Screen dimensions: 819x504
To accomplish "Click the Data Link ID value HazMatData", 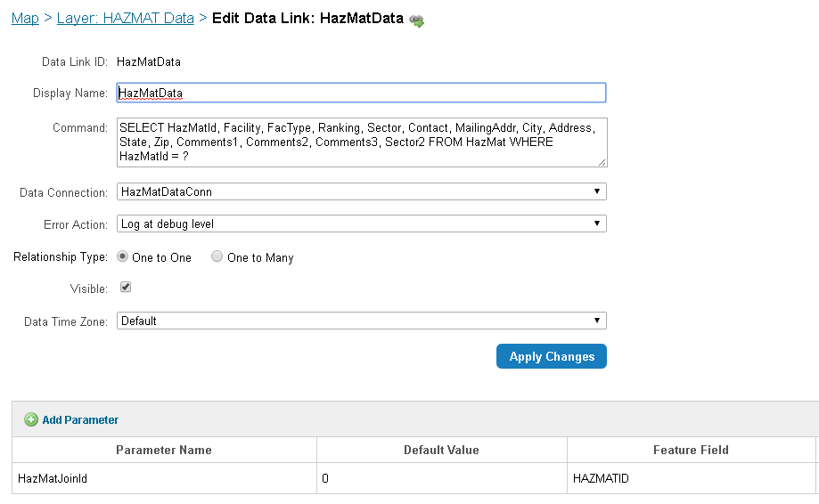I will tap(148, 62).
